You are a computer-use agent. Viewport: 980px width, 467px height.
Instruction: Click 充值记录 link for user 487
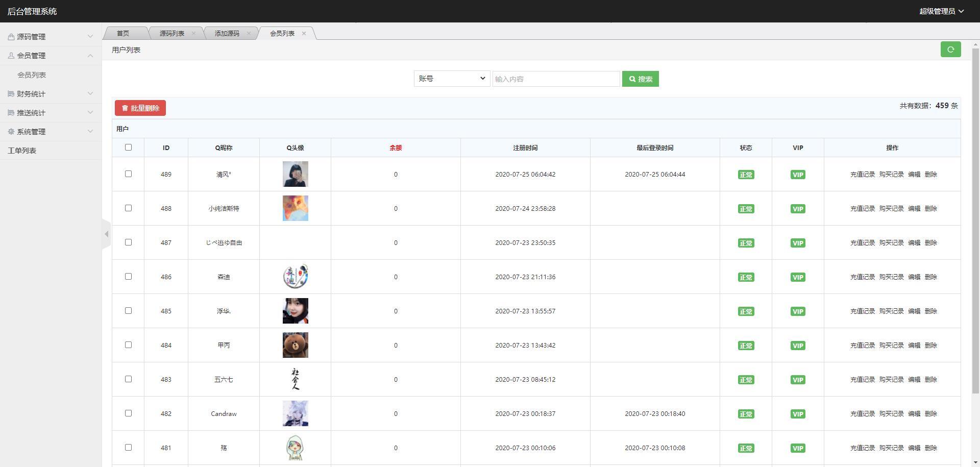click(862, 242)
